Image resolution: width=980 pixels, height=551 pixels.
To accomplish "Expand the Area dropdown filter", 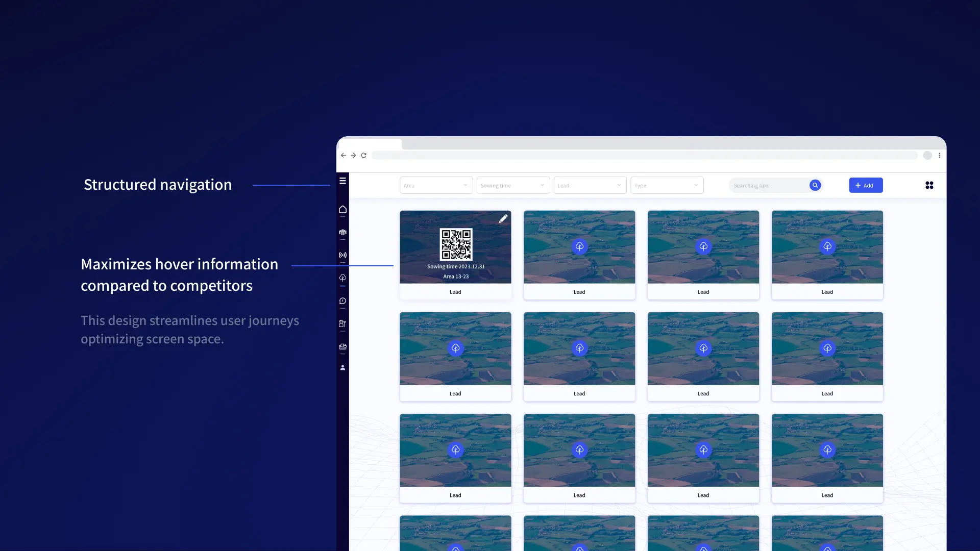I will (x=436, y=185).
